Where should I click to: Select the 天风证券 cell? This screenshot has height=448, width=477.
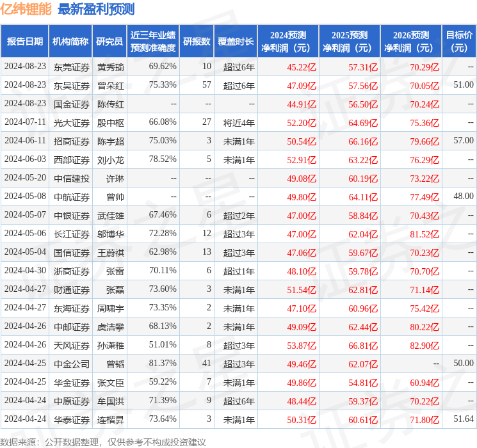[72, 346]
